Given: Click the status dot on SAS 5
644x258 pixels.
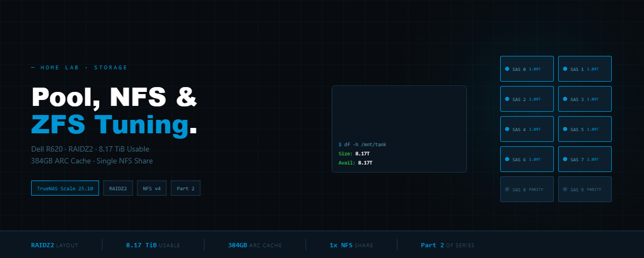Looking at the screenshot, I should (x=565, y=129).
